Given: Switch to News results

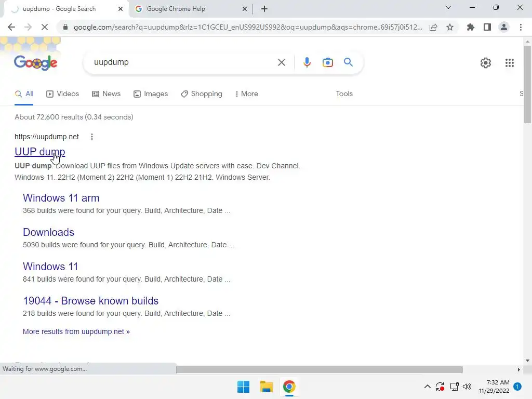Looking at the screenshot, I should click(107, 94).
